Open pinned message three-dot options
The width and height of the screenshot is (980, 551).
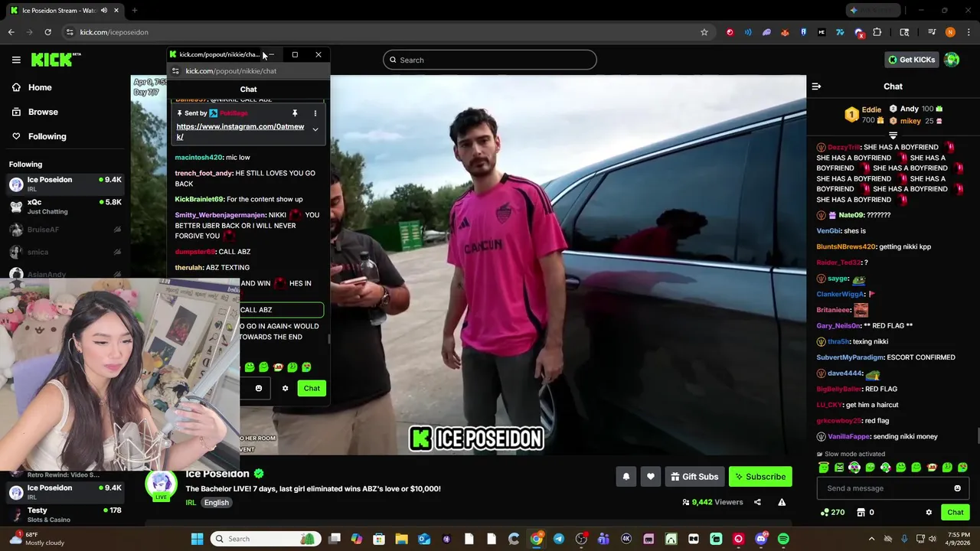tap(315, 113)
